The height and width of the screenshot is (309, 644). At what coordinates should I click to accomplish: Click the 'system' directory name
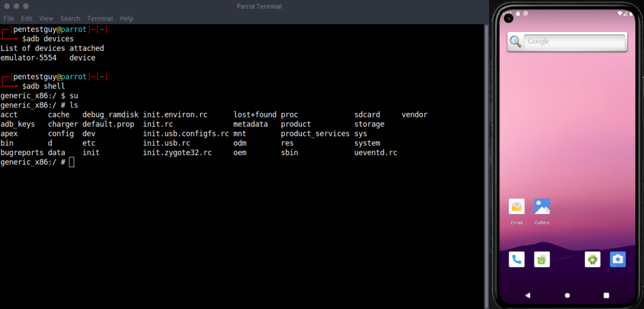click(x=367, y=144)
